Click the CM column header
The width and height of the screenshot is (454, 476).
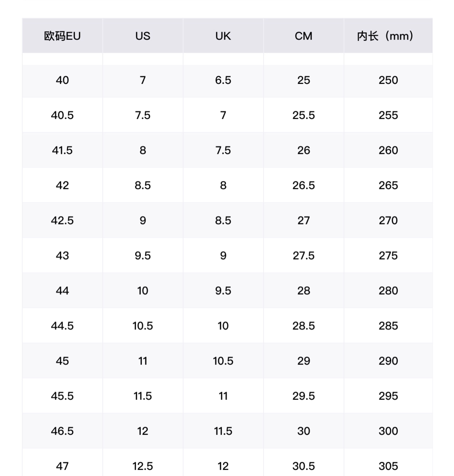pos(303,36)
